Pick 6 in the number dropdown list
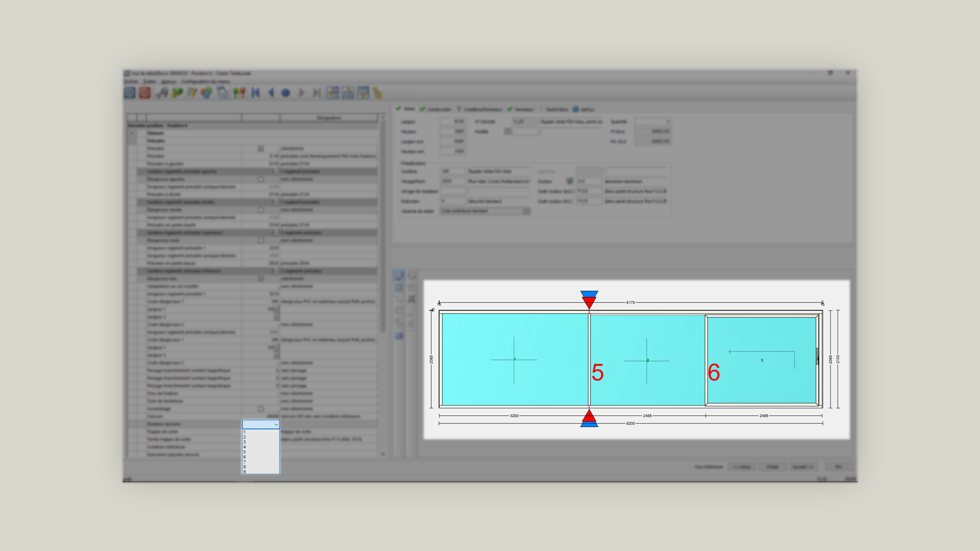Viewport: 980px width, 551px height. [x=260, y=457]
